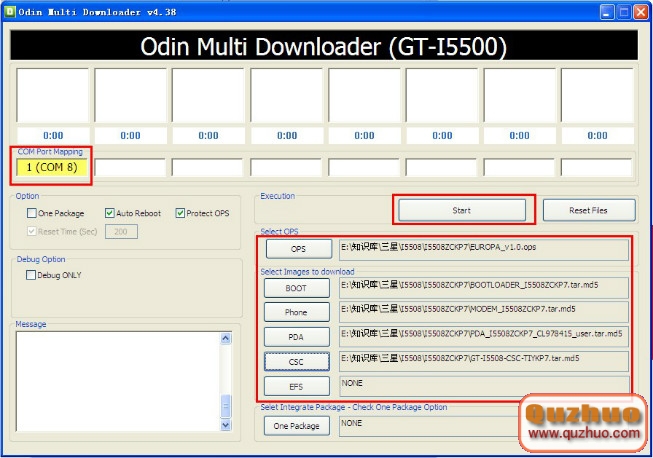
Task: Open the OPS file selector
Action: coord(299,249)
